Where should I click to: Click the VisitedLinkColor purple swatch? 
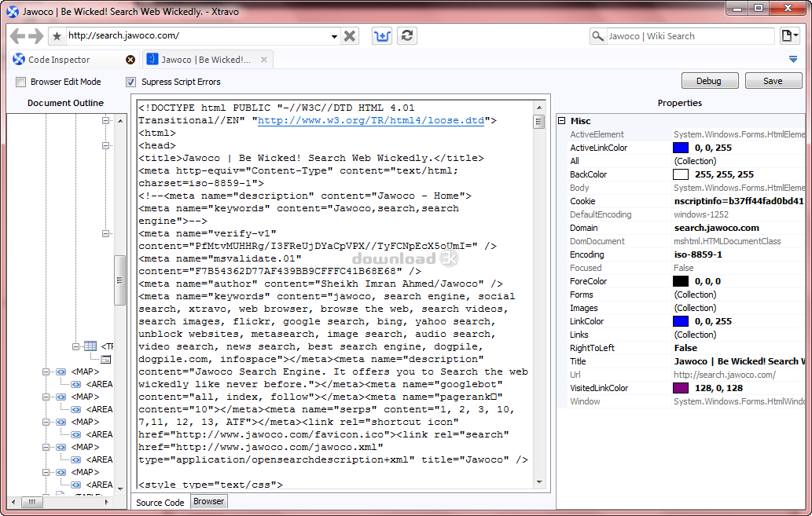[x=681, y=388]
